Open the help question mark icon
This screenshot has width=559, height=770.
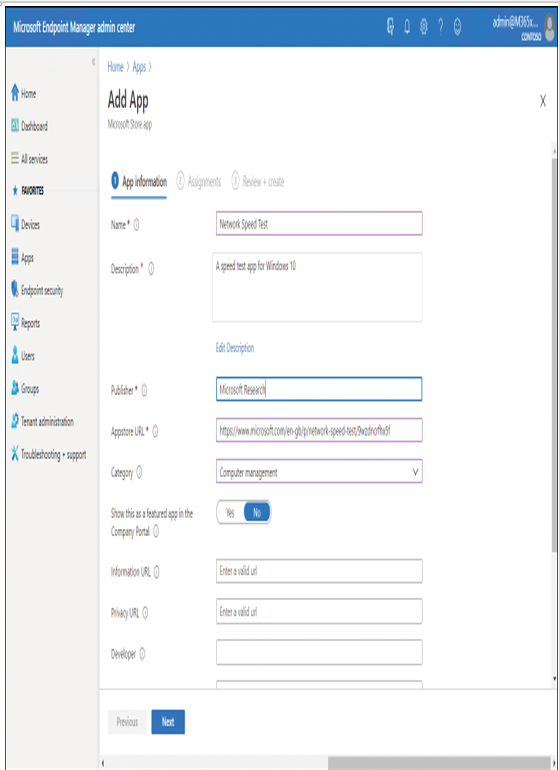[441, 27]
